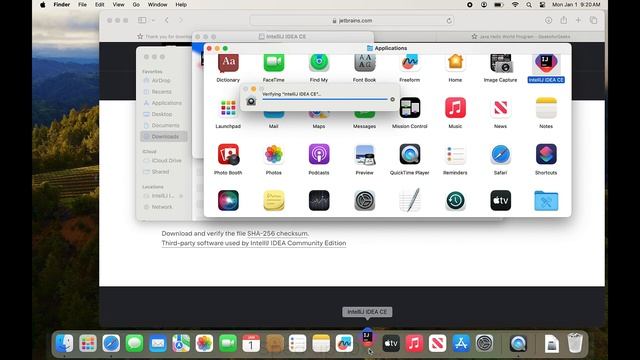Open SHA-256 checksum link
640x360 pixels.
278,233
